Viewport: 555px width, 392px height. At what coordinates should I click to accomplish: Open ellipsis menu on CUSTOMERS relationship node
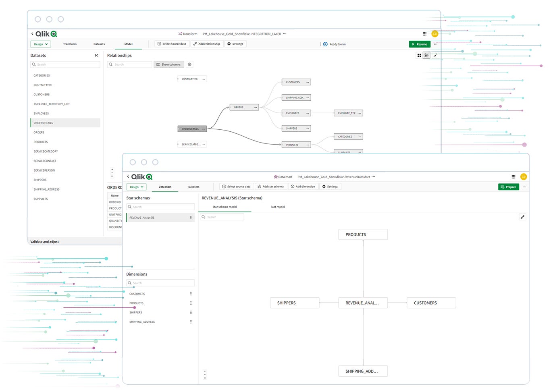(308, 82)
